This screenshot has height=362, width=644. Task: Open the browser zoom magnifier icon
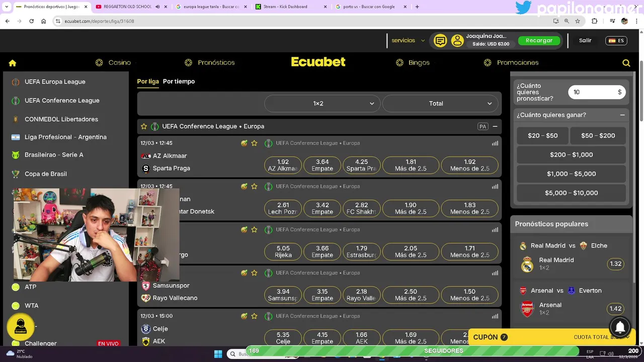pos(567,21)
